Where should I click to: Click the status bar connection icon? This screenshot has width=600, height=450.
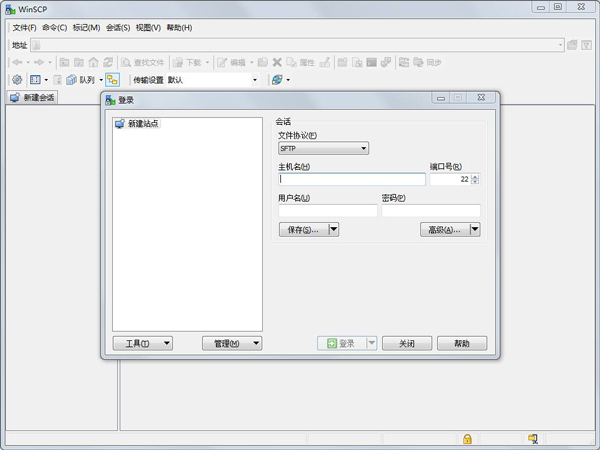click(533, 439)
